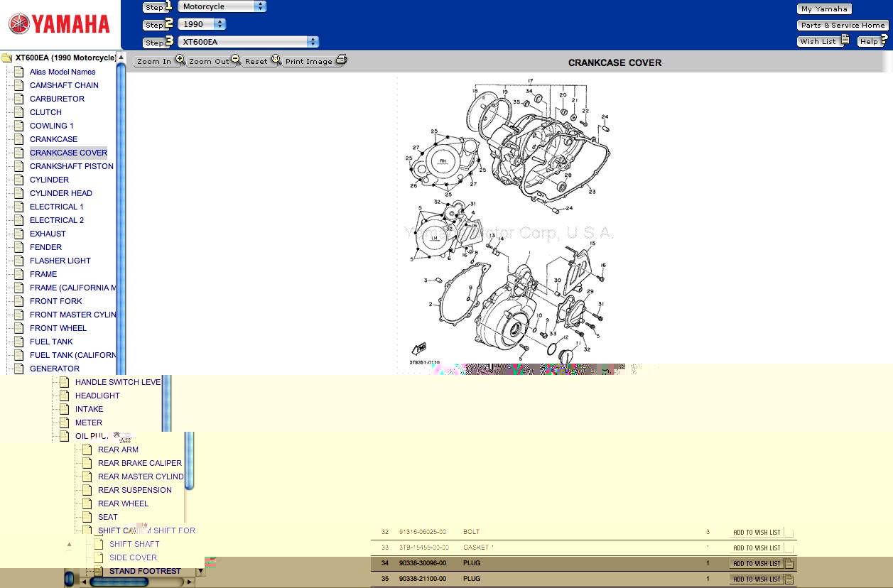Click the Yamaha logo
Screen dimensions: 893x588
click(60, 24)
